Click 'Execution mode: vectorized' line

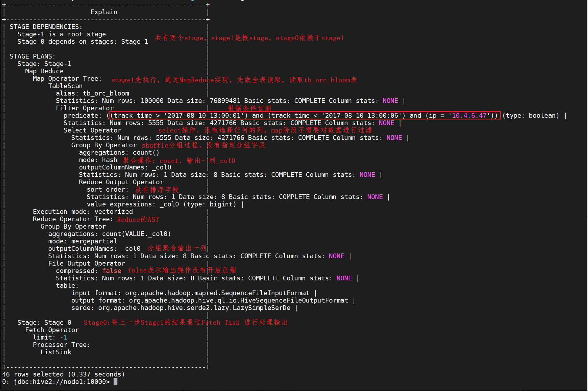(83, 212)
